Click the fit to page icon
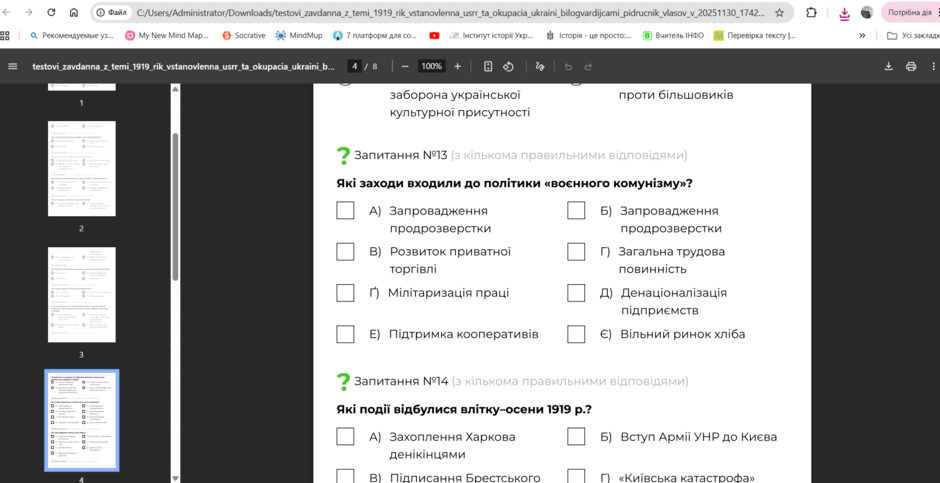 (488, 67)
